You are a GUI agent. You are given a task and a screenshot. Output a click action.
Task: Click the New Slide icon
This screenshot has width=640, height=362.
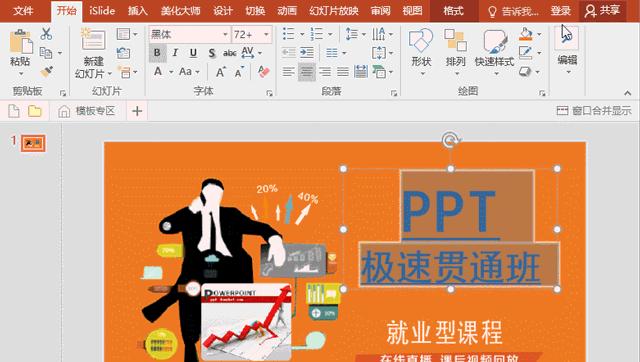coord(93,40)
